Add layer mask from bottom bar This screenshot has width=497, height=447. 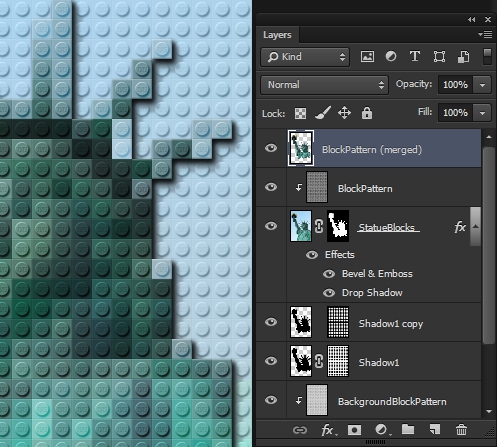pyautogui.click(x=354, y=430)
